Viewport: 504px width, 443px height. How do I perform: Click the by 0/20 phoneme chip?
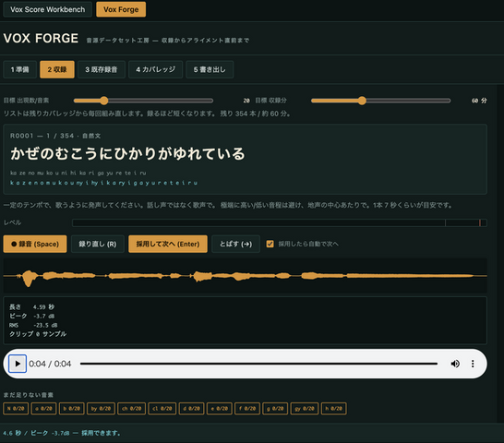point(101,409)
